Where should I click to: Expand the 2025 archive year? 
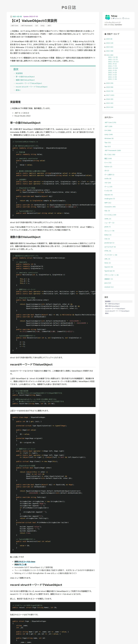[x=108, y=39]
